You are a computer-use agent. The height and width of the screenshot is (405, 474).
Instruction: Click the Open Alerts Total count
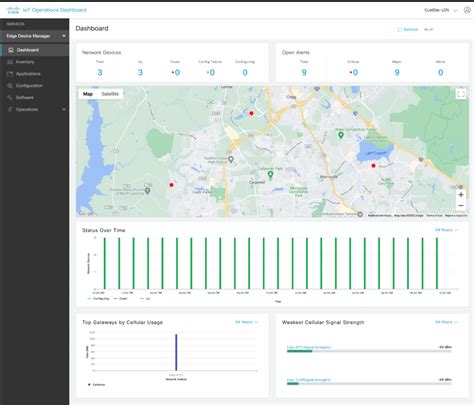pos(304,72)
